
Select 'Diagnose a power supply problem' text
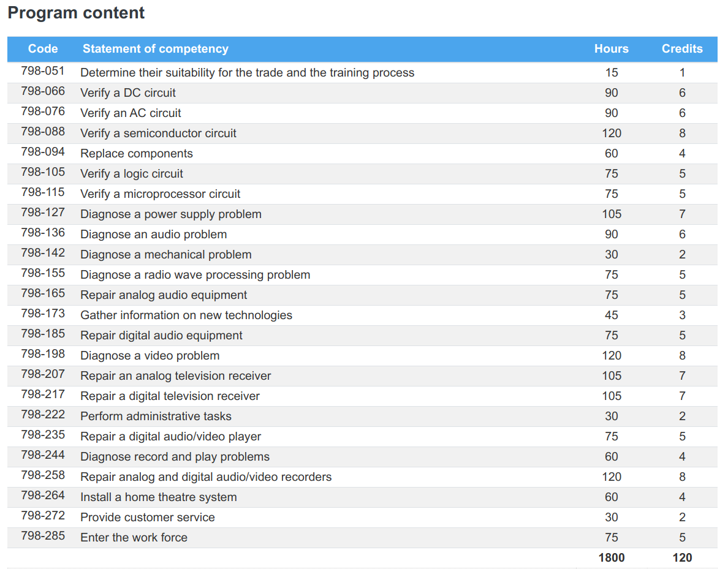point(171,214)
